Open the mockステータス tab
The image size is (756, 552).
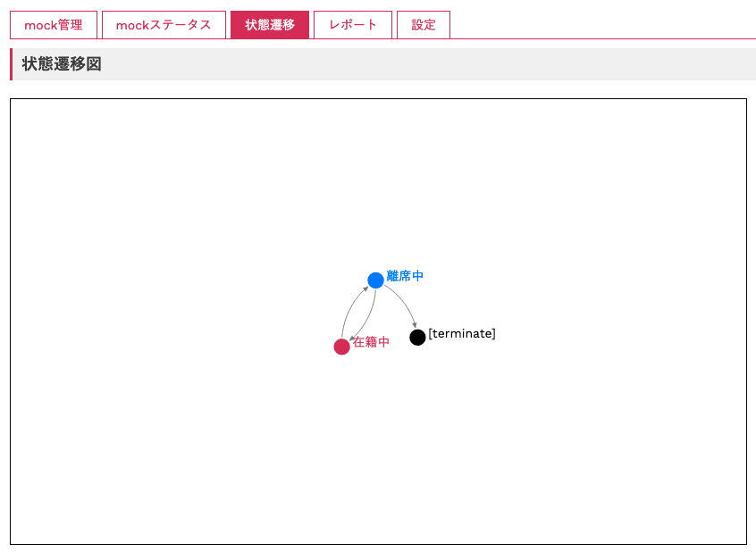(x=164, y=24)
